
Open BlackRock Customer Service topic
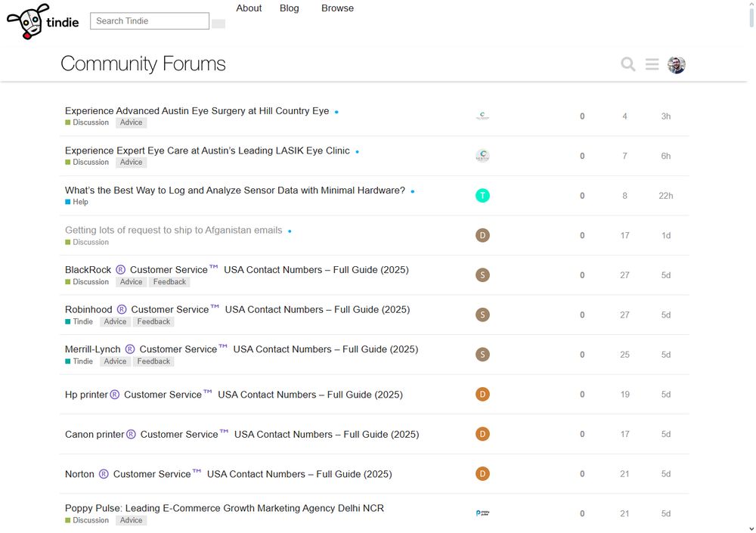point(237,270)
